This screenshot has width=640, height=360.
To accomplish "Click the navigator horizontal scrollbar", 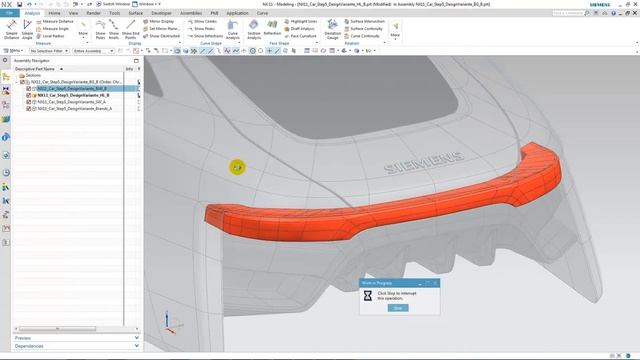I will coord(57,329).
